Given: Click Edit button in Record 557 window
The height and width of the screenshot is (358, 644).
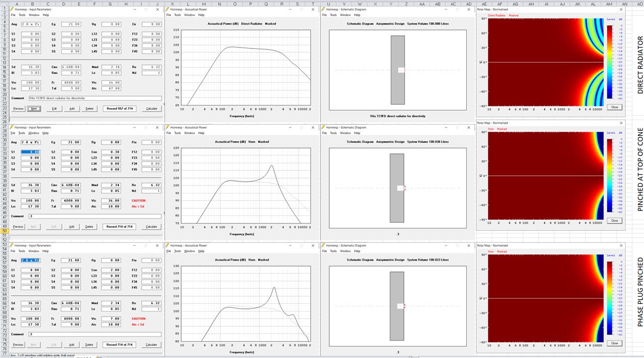Looking at the screenshot, I should point(54,108).
